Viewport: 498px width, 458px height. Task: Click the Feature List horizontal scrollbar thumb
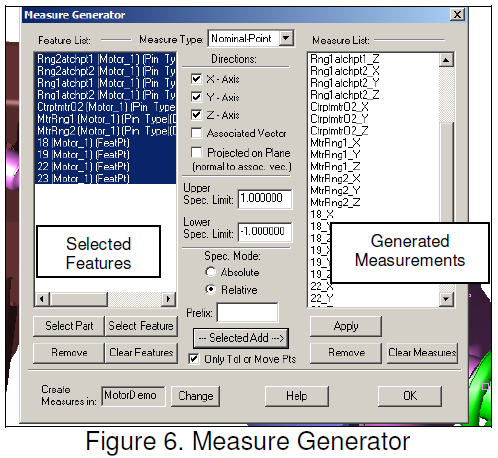(x=79, y=299)
